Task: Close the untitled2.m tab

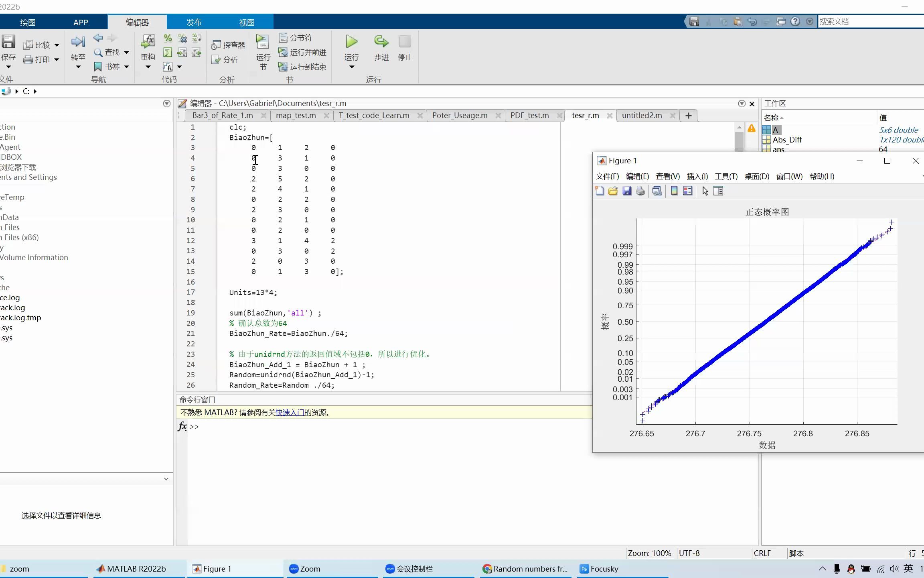Action: [x=673, y=116]
